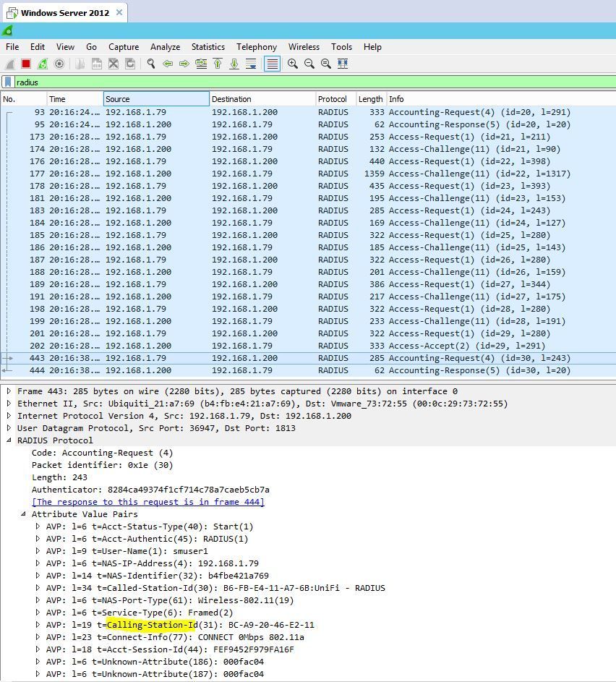Open the Statistics menu

208,46
